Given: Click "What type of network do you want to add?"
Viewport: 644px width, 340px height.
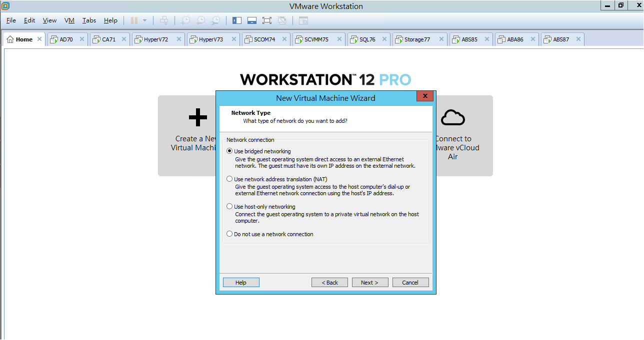Looking at the screenshot, I should [295, 121].
